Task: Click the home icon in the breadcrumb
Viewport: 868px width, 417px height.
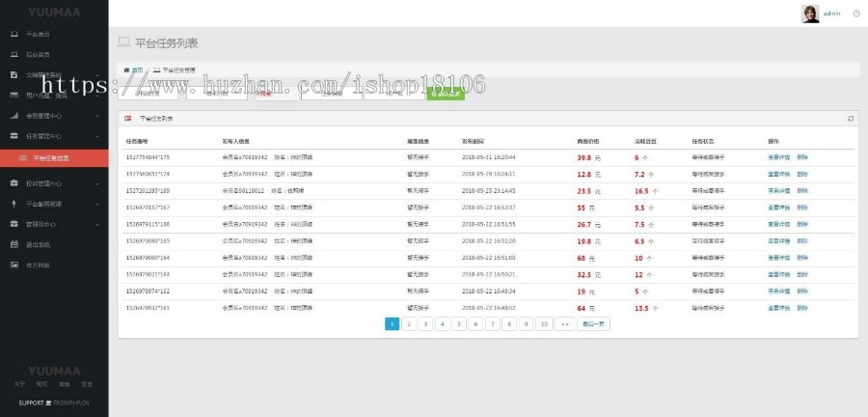Action: point(126,70)
